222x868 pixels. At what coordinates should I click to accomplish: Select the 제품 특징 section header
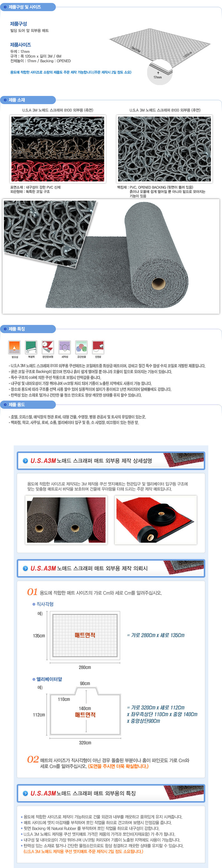(28, 329)
